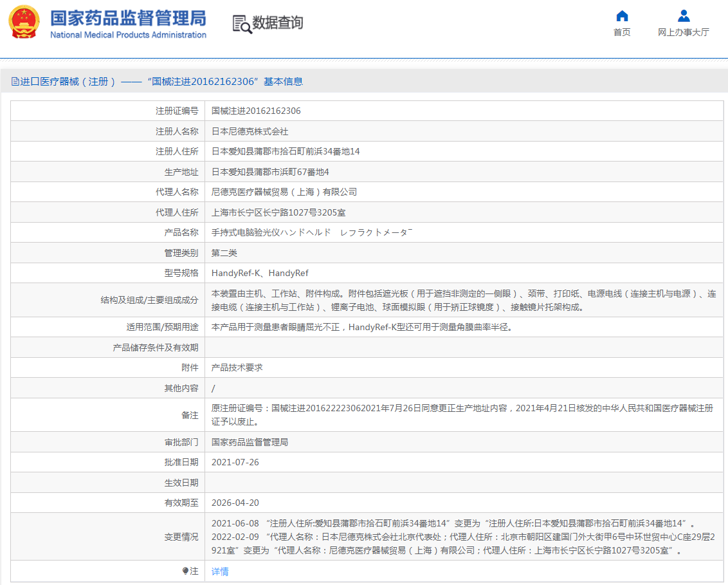Select the 首页 menu text label

coord(621,32)
